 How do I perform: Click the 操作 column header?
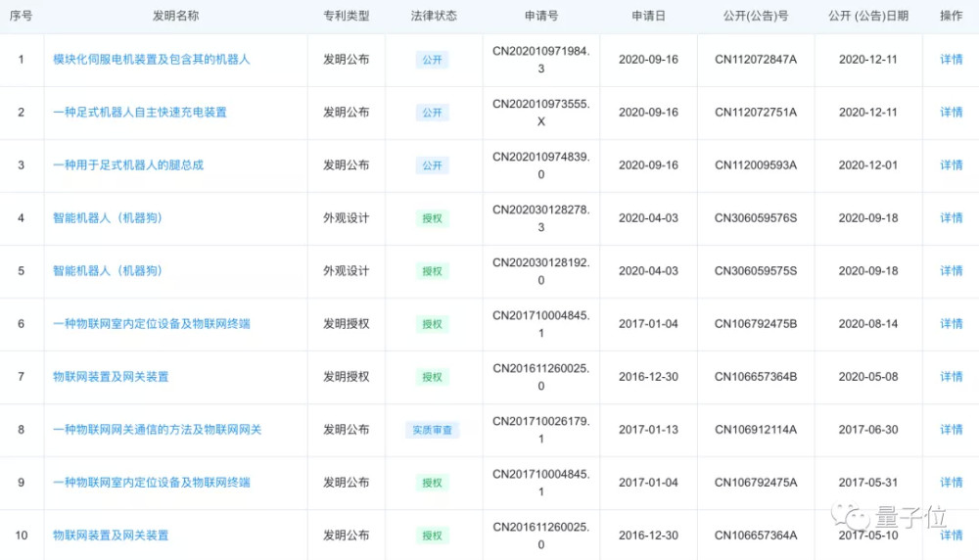click(951, 16)
